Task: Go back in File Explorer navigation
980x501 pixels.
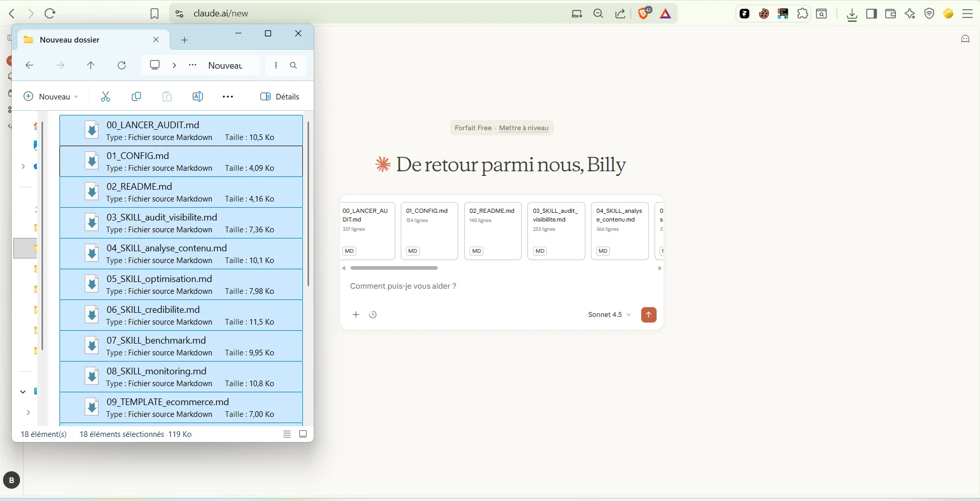Action: point(29,66)
